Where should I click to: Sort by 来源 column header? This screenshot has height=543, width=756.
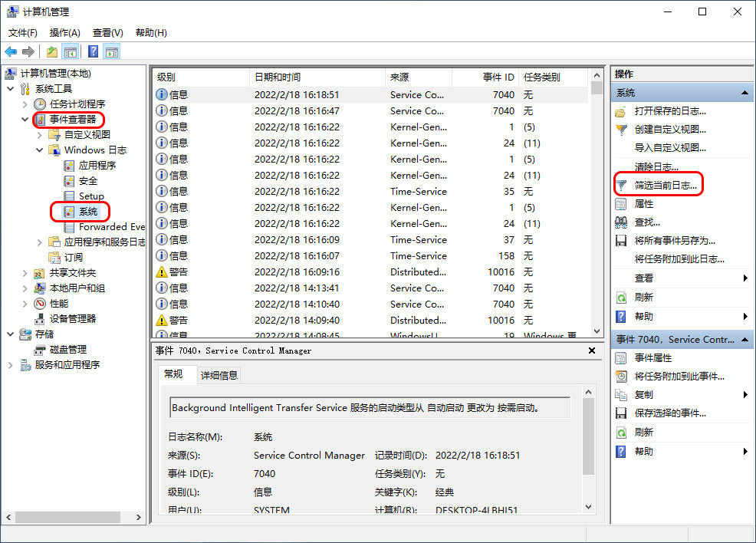coord(419,77)
